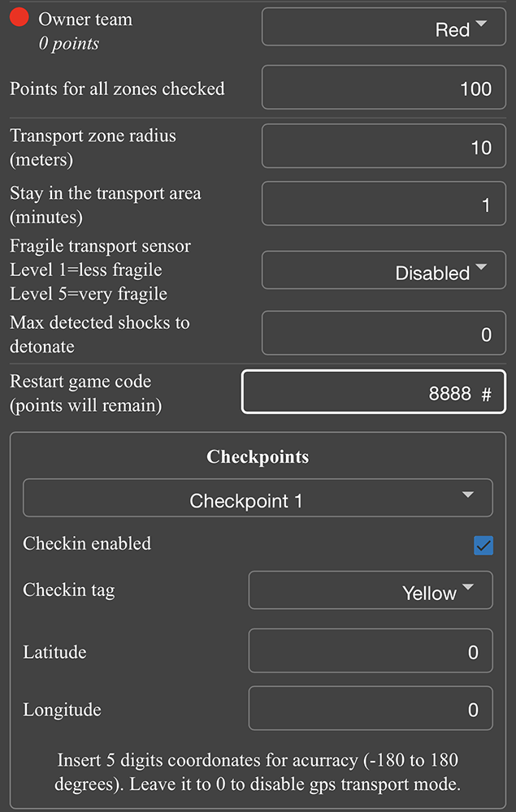Click into the Latitude input field

[371, 651]
